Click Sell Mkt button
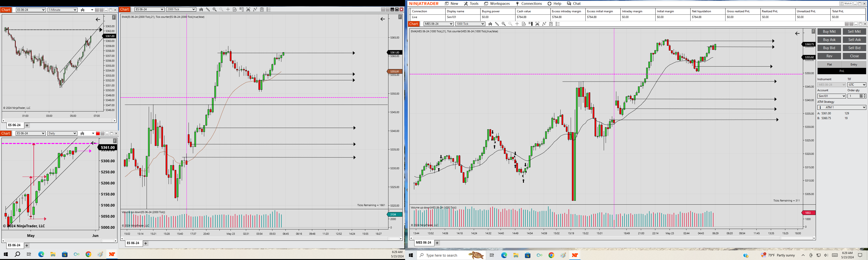 pos(854,32)
